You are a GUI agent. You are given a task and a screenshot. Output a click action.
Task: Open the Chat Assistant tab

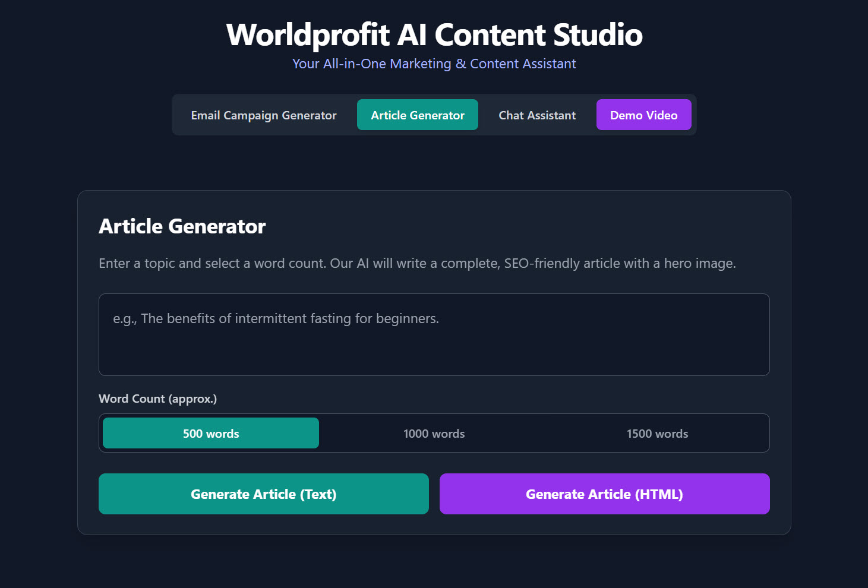tap(536, 115)
